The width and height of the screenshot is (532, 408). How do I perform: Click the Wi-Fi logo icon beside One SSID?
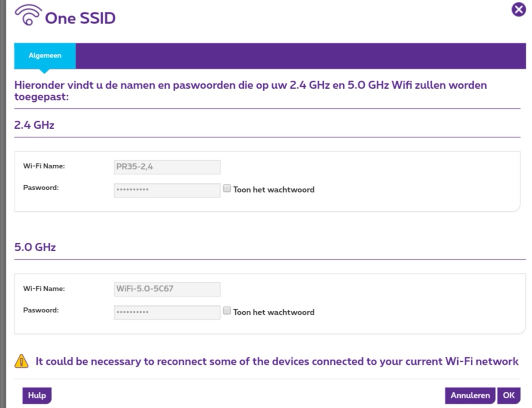click(28, 16)
